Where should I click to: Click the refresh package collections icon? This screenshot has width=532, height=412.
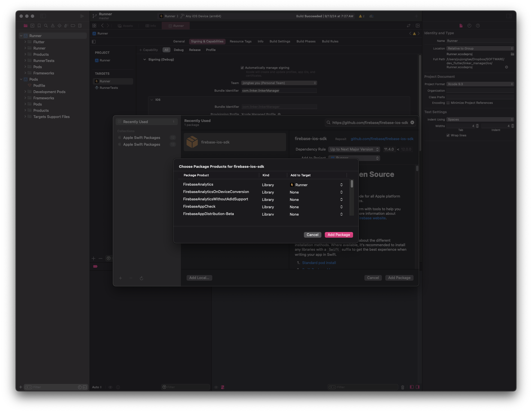(141, 278)
